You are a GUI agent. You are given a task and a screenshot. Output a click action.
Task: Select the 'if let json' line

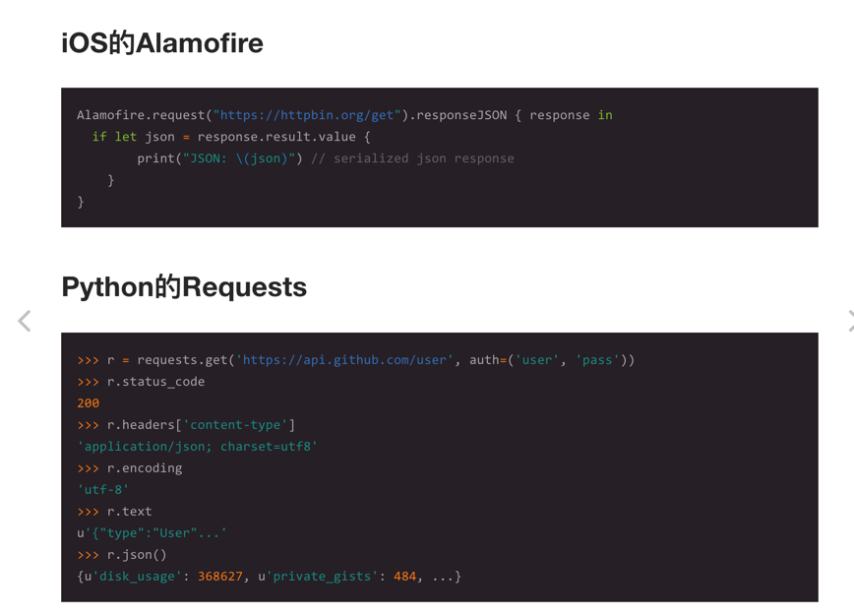[231, 137]
